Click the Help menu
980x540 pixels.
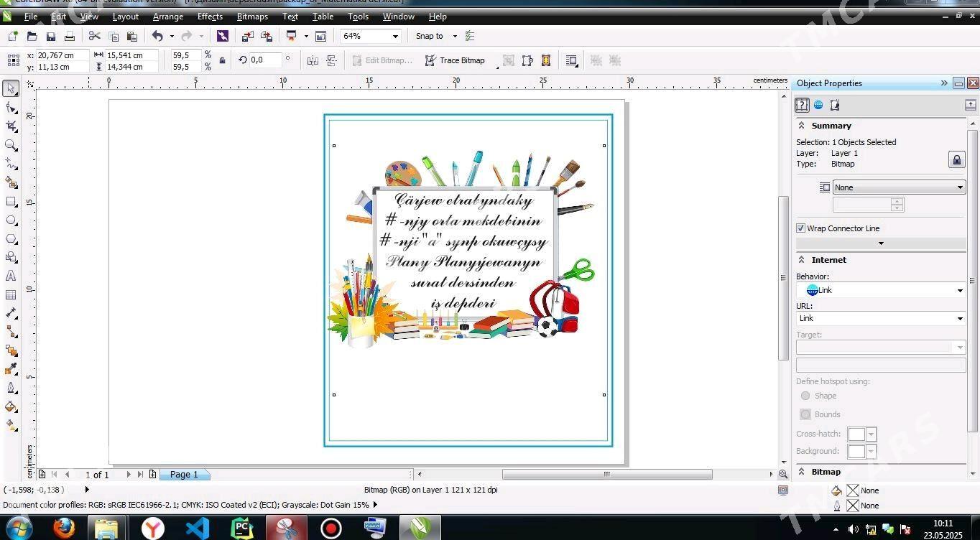tap(438, 17)
